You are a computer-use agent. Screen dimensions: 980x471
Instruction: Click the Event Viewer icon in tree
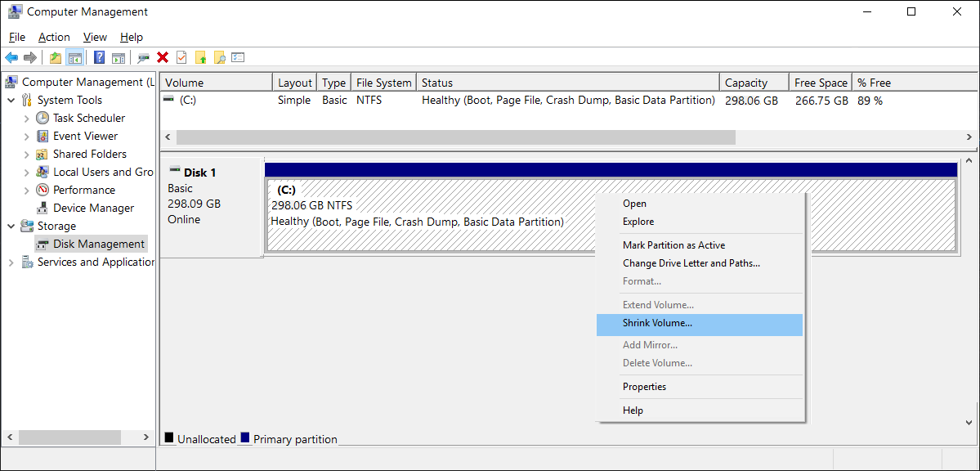click(x=43, y=136)
